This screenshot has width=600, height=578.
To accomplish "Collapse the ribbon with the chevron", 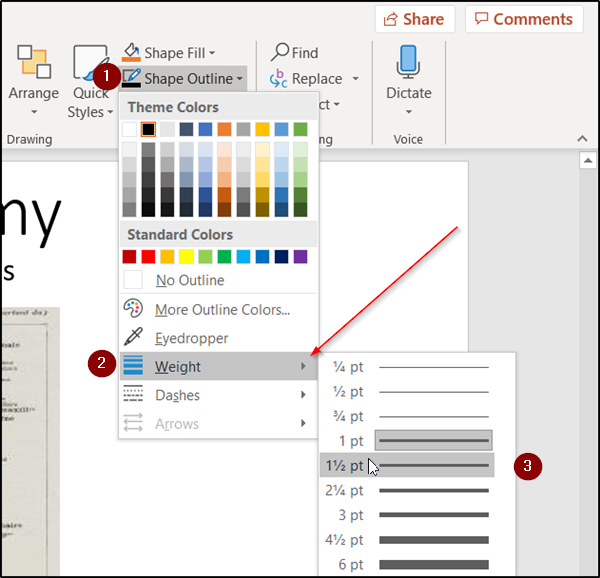I will [582, 138].
